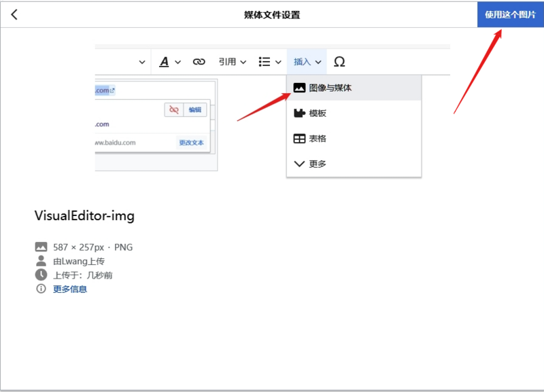This screenshot has width=544, height=392.
Task: Open the 更多信息 link
Action: pyautogui.click(x=69, y=289)
